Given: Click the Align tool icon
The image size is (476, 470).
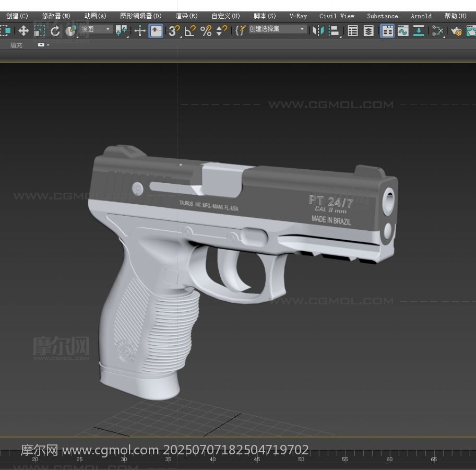Looking at the screenshot, I should click(x=334, y=31).
